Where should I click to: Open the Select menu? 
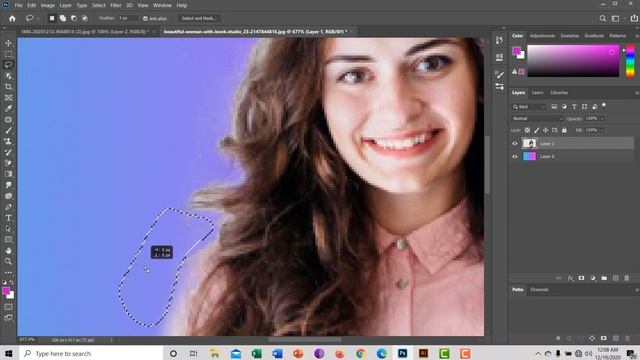pos(98,5)
